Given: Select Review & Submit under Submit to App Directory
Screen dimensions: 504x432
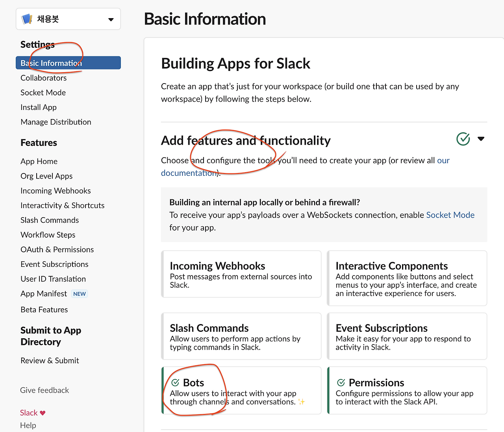Looking at the screenshot, I should tap(50, 360).
